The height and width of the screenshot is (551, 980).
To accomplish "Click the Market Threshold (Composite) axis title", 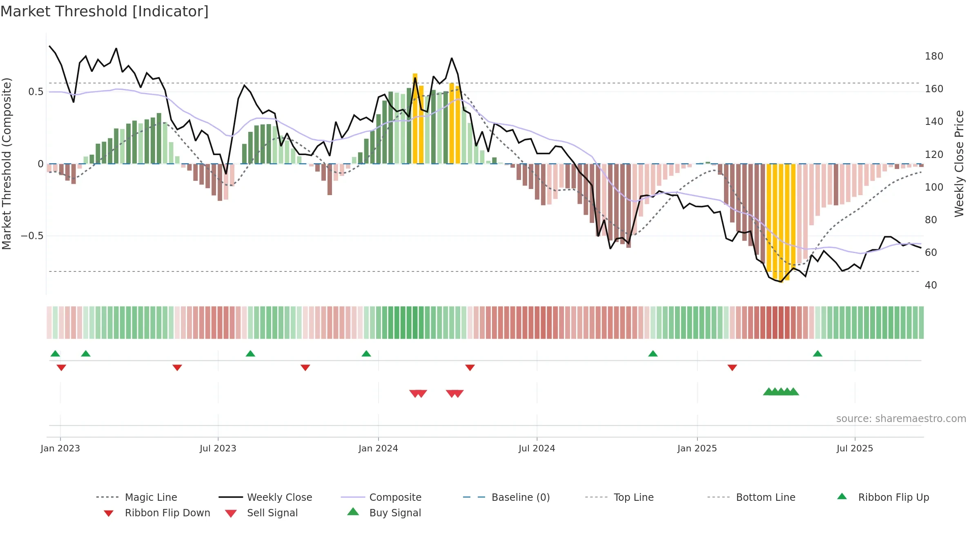I will 7,163.
